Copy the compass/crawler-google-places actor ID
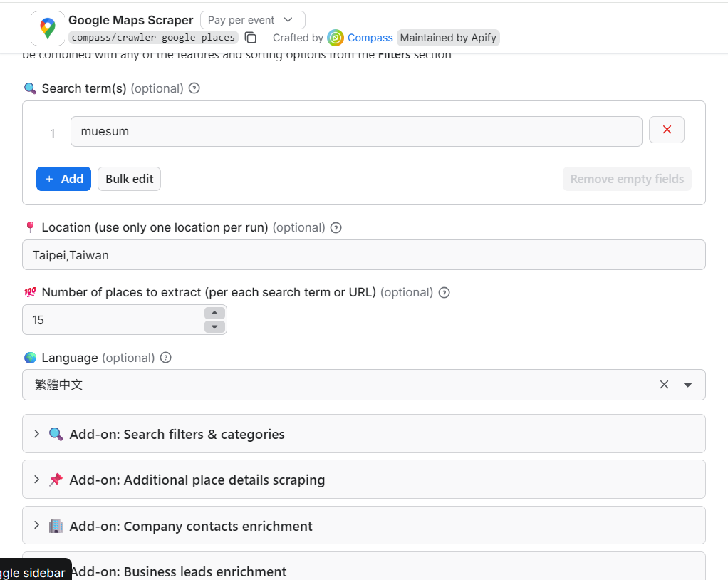Viewport: 728px width, 580px height. [x=251, y=38]
